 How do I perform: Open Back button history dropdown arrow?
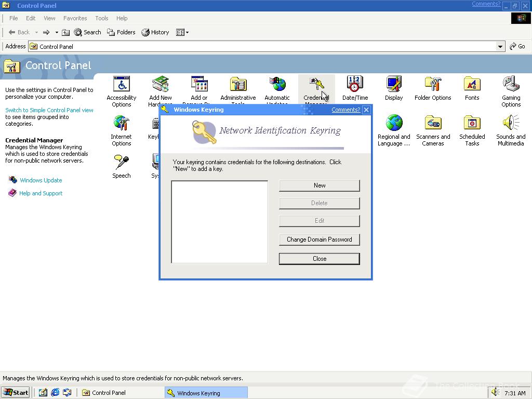tap(36, 32)
